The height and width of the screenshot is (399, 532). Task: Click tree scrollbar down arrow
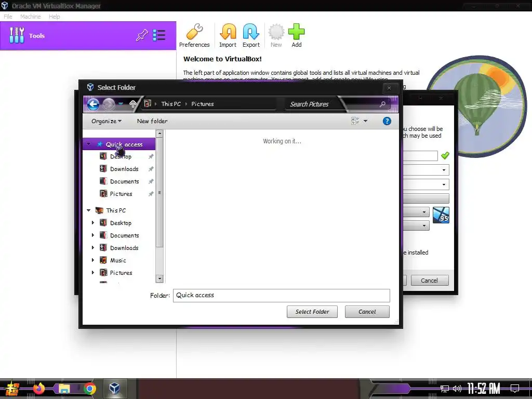point(159,279)
